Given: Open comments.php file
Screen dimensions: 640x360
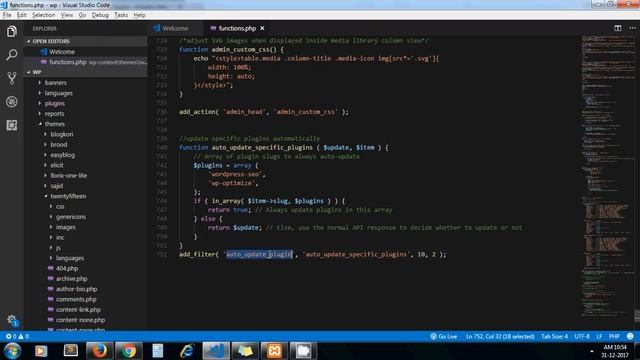Looking at the screenshot, I should (x=76, y=299).
